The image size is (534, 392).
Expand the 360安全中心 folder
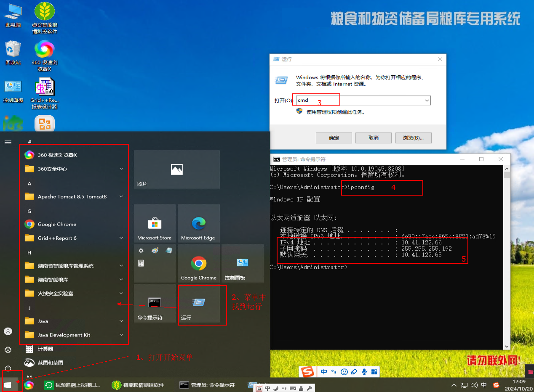[74, 169]
